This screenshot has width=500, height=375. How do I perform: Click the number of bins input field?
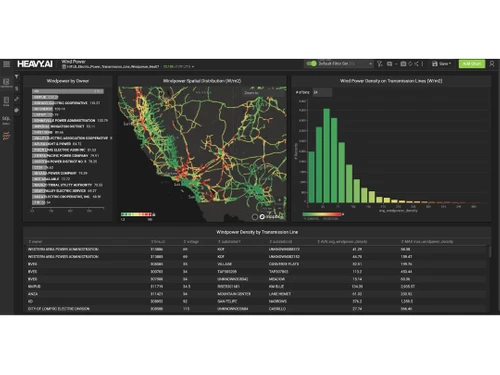[322, 92]
